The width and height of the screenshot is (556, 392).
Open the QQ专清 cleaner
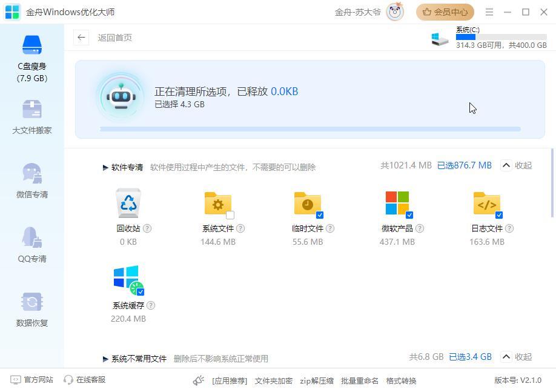[31, 245]
